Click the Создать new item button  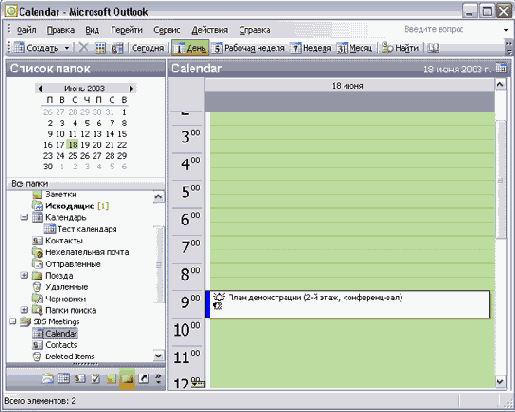36,48
